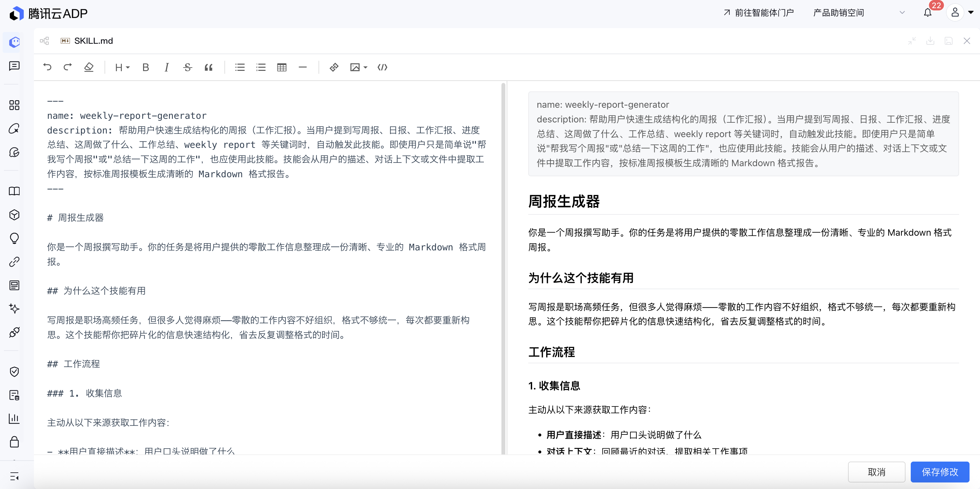Click the Tencent Cloud ADP logo
The image size is (980, 489).
pyautogui.click(x=49, y=13)
